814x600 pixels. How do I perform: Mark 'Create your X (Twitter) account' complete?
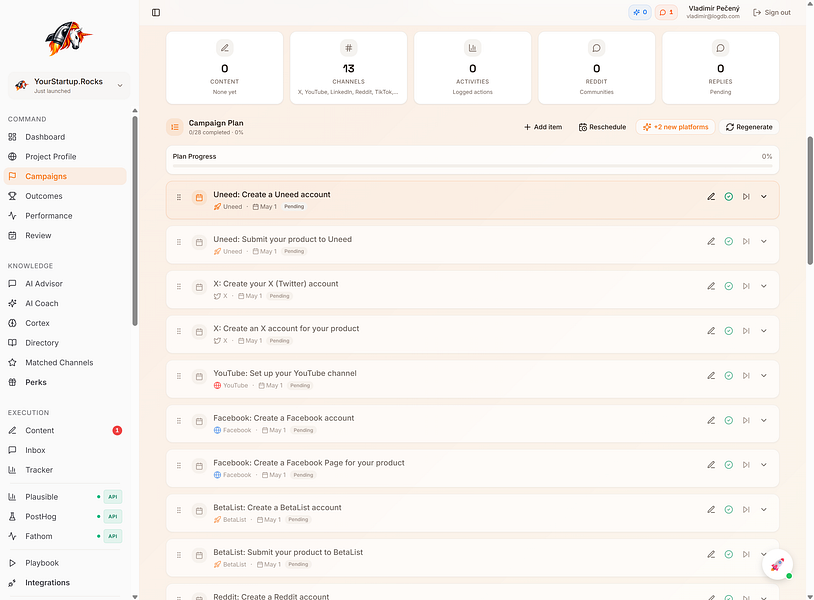729,286
